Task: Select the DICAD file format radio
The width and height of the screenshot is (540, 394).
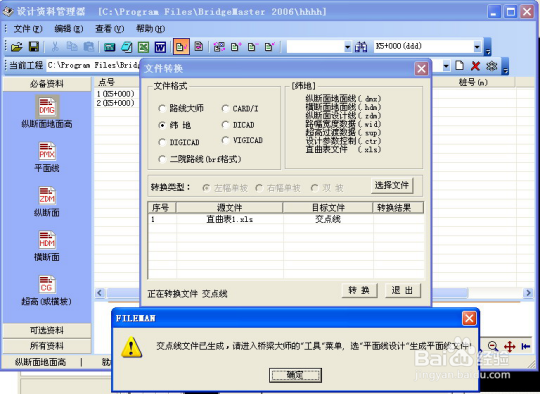Action: click(x=226, y=125)
